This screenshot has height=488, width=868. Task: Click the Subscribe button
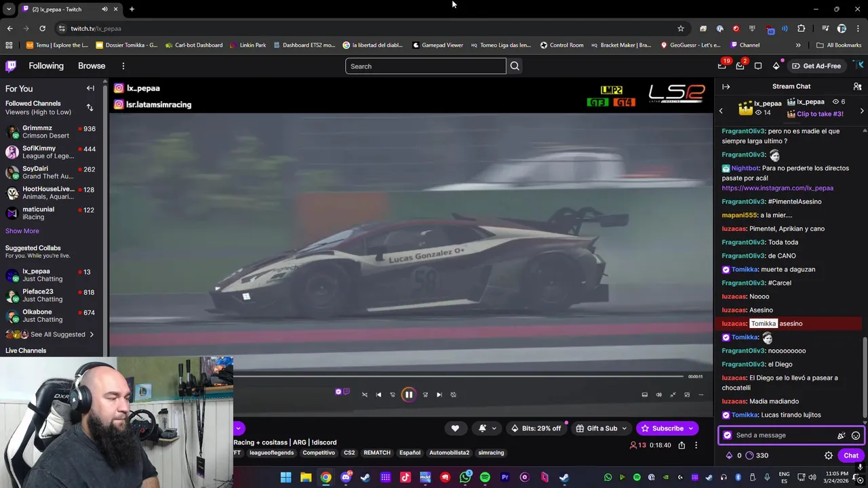click(667, 428)
